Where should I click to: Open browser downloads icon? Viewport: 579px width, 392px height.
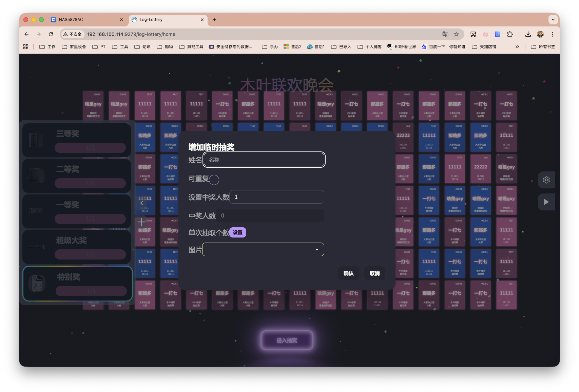pyautogui.click(x=528, y=34)
